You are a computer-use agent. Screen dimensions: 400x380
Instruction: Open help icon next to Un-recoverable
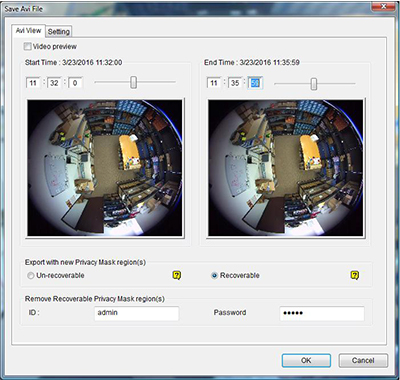[177, 275]
